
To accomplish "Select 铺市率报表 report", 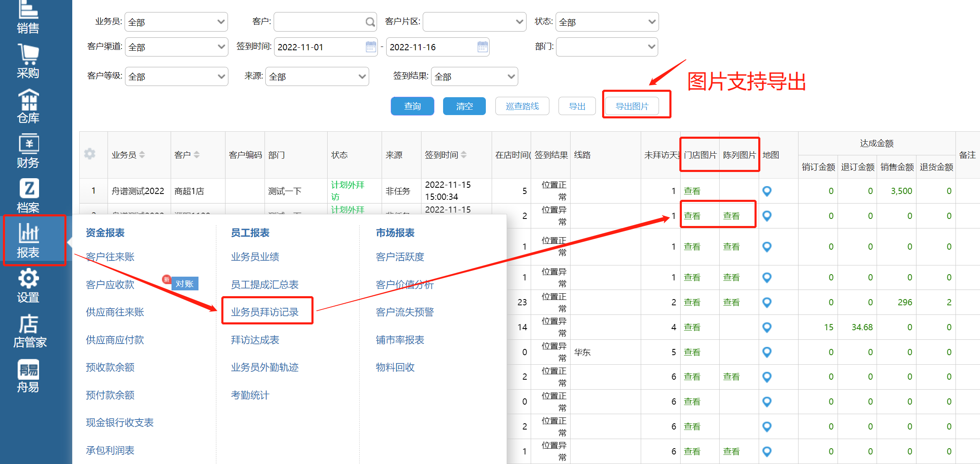I will click(x=400, y=340).
